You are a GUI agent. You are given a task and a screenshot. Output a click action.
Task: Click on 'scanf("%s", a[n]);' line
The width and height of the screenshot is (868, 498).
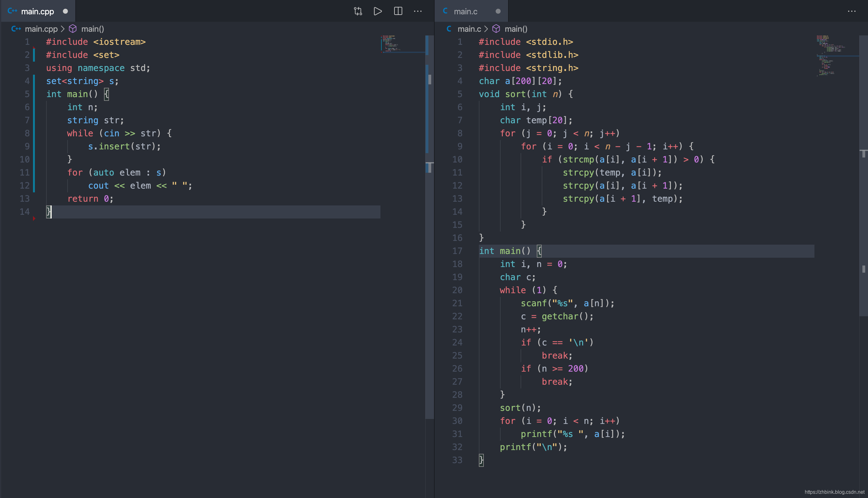pyautogui.click(x=568, y=303)
